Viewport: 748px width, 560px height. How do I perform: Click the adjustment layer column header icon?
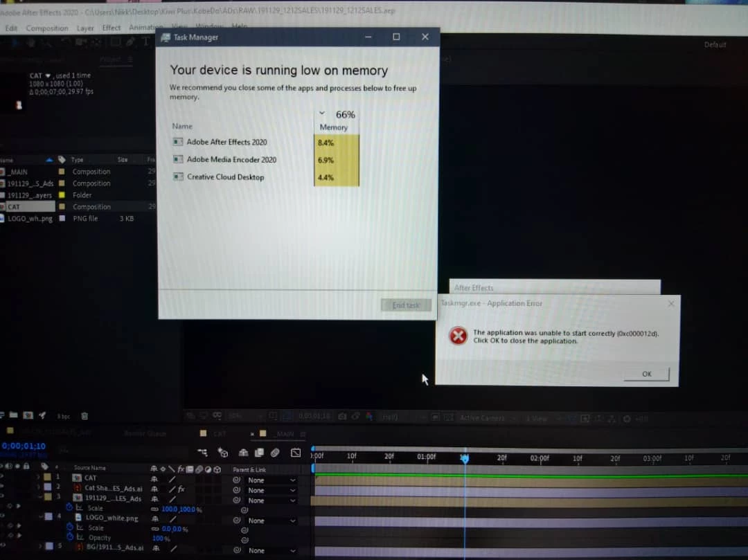(208, 469)
